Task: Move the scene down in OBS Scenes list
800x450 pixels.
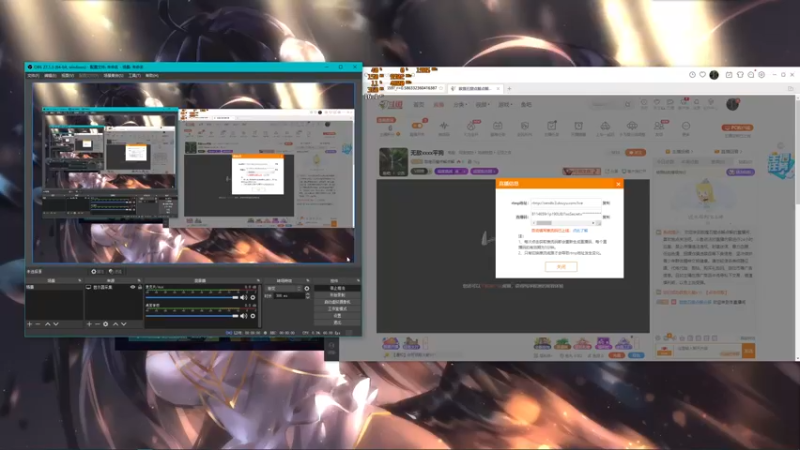Action: tap(56, 324)
